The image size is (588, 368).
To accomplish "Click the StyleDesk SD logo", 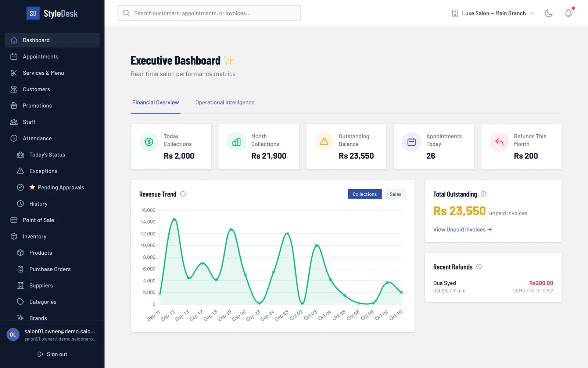I will 33,14.
